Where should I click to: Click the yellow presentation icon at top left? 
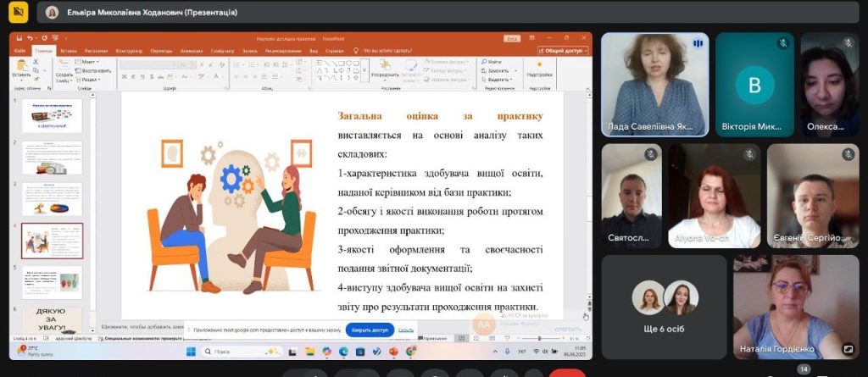(19, 12)
